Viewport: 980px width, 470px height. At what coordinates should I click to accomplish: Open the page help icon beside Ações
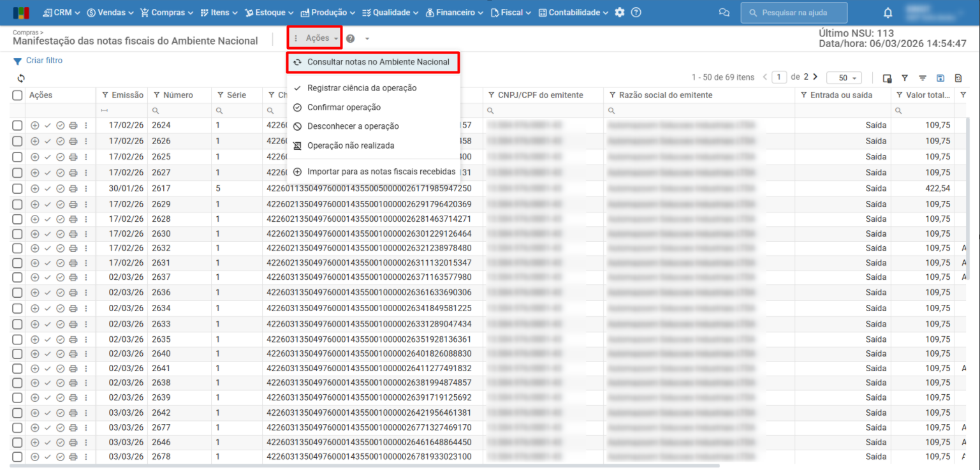[x=350, y=38]
